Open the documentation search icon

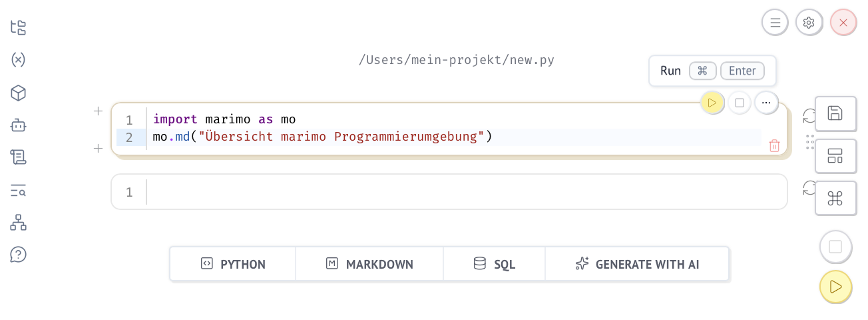click(19, 191)
